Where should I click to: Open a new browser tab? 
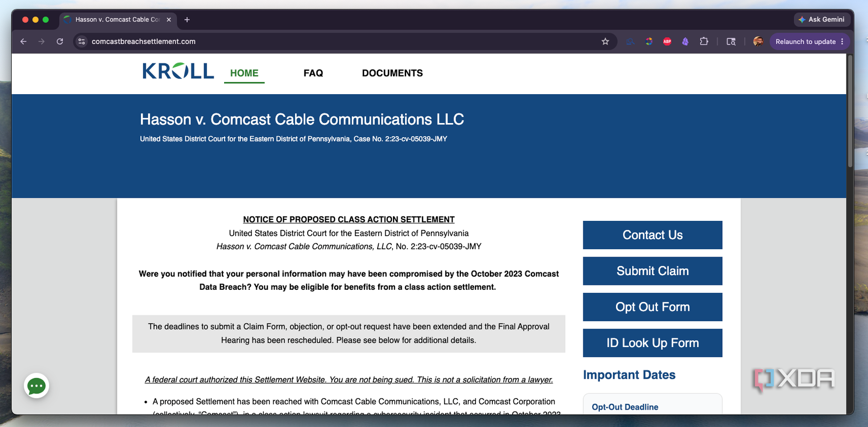click(187, 19)
